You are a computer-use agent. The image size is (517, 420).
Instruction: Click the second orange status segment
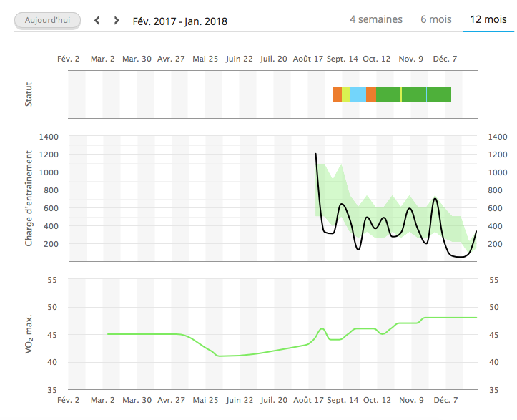tap(371, 94)
